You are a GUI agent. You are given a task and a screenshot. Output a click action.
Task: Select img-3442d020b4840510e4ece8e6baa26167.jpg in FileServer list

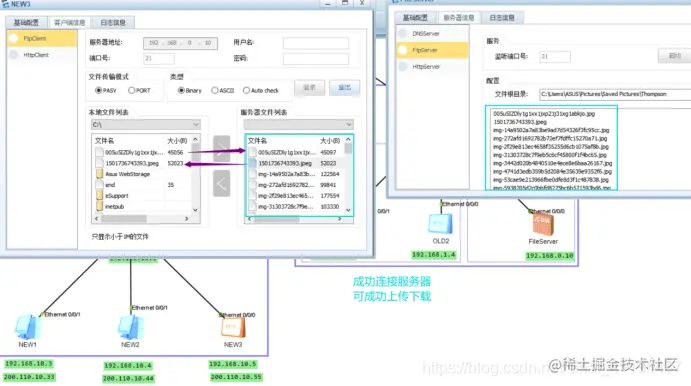point(552,163)
